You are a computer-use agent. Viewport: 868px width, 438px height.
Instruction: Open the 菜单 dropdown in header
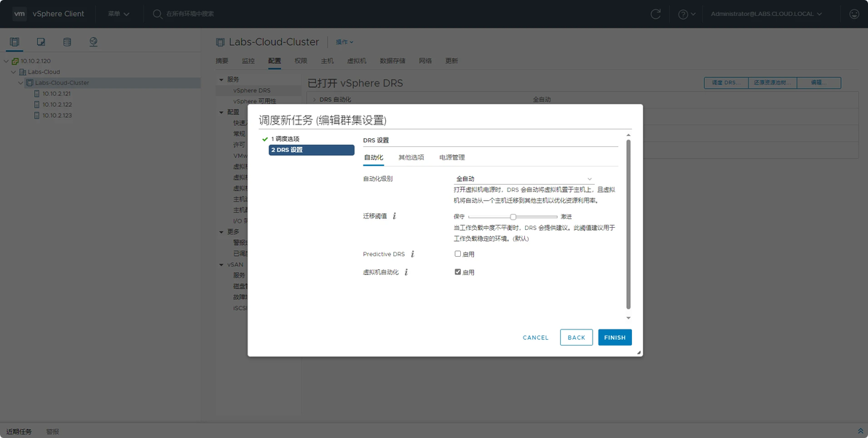click(x=119, y=14)
